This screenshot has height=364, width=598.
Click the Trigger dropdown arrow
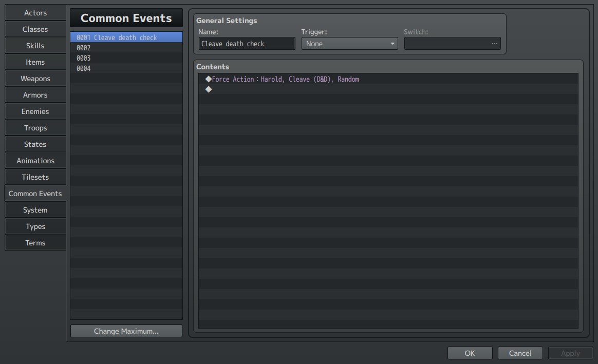(x=393, y=44)
